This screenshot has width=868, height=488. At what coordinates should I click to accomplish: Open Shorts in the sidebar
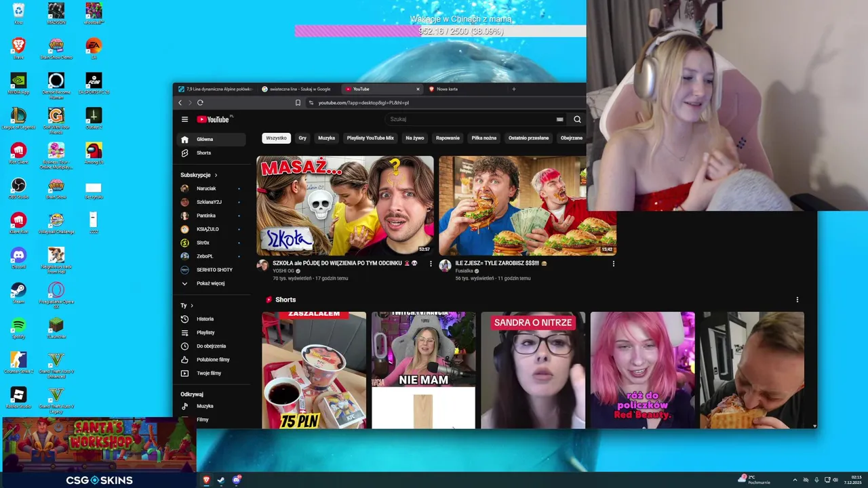click(212, 153)
